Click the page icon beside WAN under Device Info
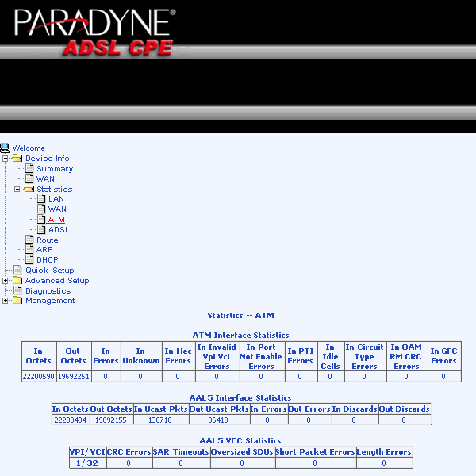Image resolution: width=476 pixels, height=476 pixels. tap(29, 178)
